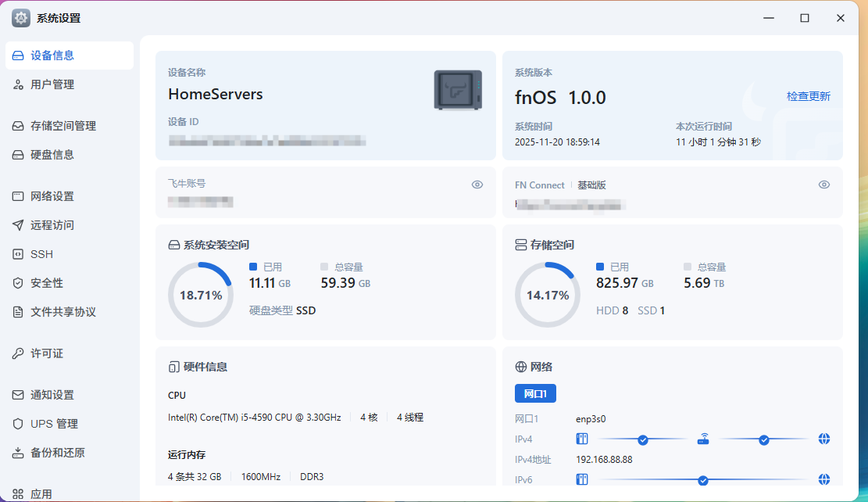Click the IPv4 router icon
Viewport: 868px width, 502px height.
coord(703,439)
